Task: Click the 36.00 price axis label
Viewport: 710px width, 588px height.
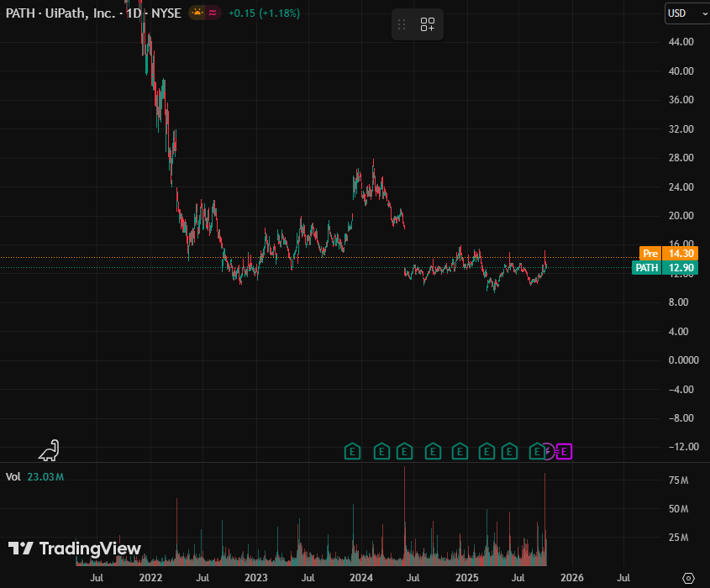Action: (x=681, y=100)
